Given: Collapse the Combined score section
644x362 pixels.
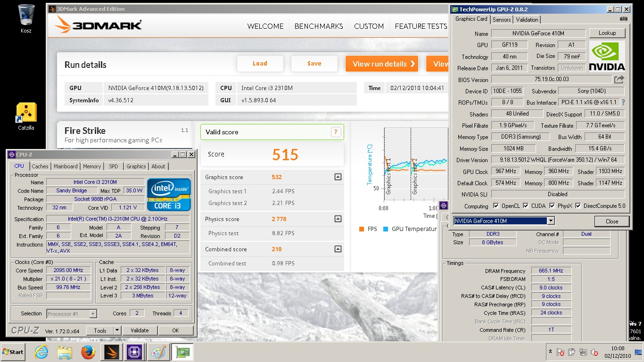Looking at the screenshot, I should click(x=338, y=249).
